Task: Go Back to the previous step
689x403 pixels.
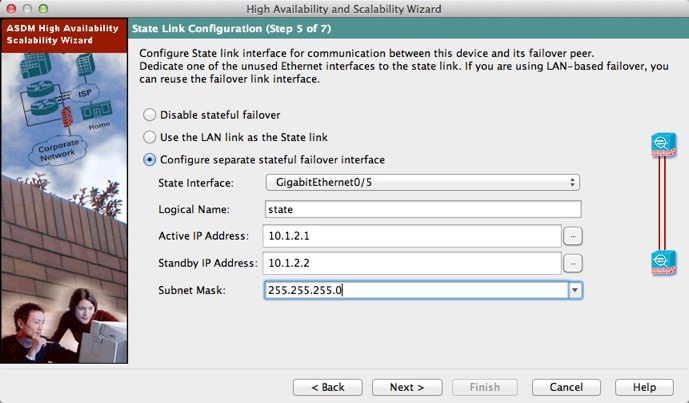Action: click(x=328, y=387)
